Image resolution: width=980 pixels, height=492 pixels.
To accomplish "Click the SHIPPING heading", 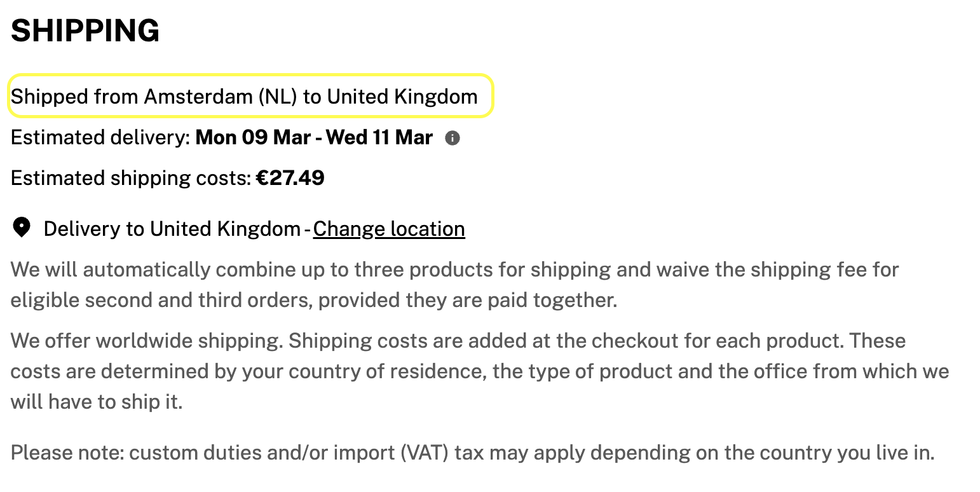I will point(85,31).
